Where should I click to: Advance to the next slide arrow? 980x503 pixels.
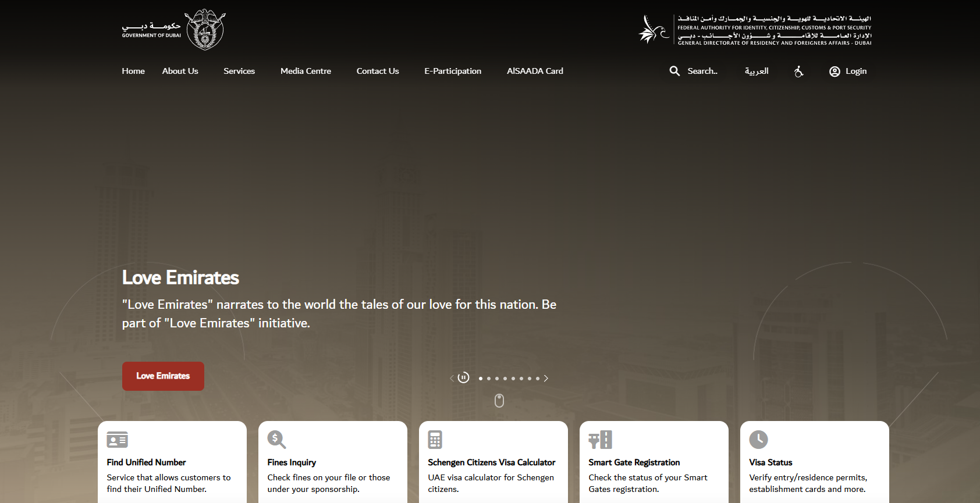point(546,379)
